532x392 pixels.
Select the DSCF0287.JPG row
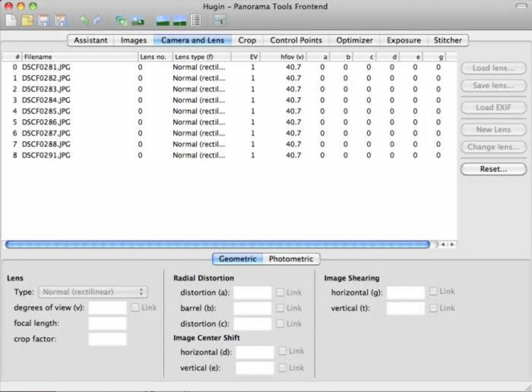229,133
